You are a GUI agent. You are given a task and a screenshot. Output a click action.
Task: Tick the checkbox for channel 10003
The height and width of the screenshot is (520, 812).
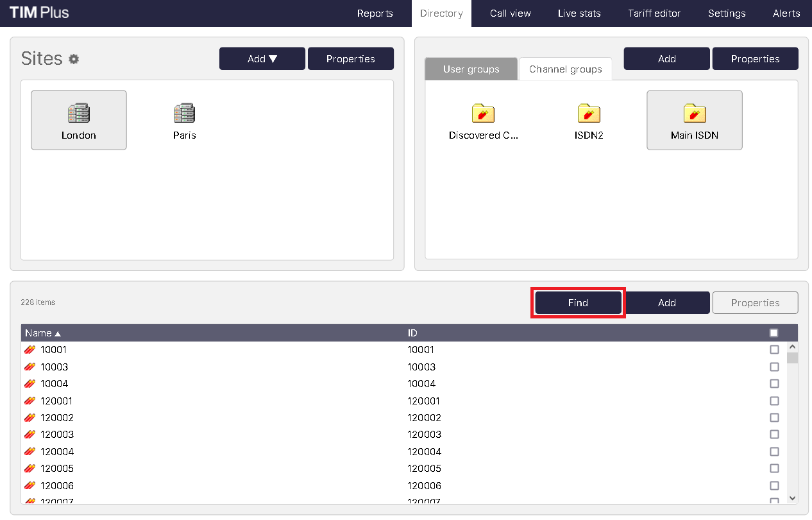[774, 367]
